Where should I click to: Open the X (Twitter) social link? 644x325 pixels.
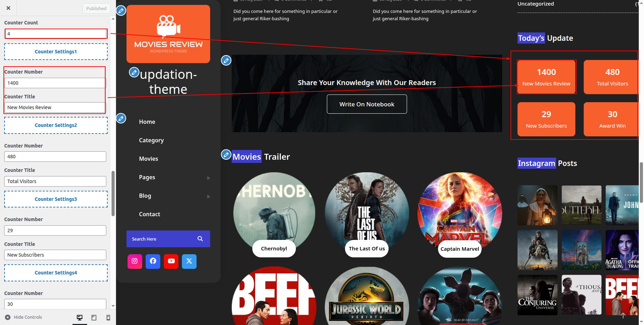click(x=189, y=261)
